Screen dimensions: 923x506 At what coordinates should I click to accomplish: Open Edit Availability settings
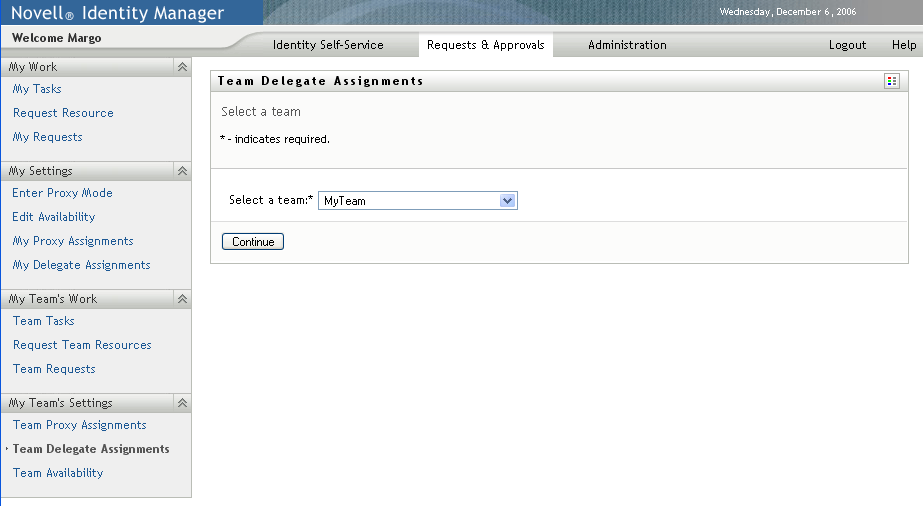point(54,217)
